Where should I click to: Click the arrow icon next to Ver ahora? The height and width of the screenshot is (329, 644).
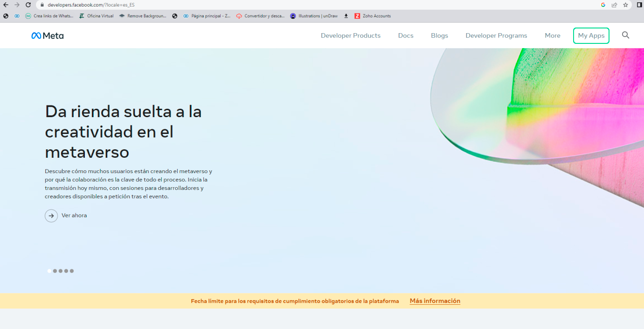coord(51,216)
